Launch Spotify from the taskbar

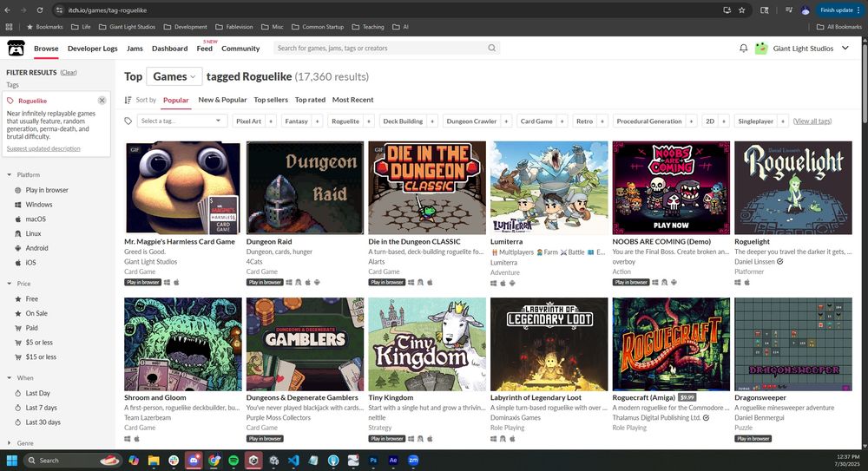click(x=233, y=460)
